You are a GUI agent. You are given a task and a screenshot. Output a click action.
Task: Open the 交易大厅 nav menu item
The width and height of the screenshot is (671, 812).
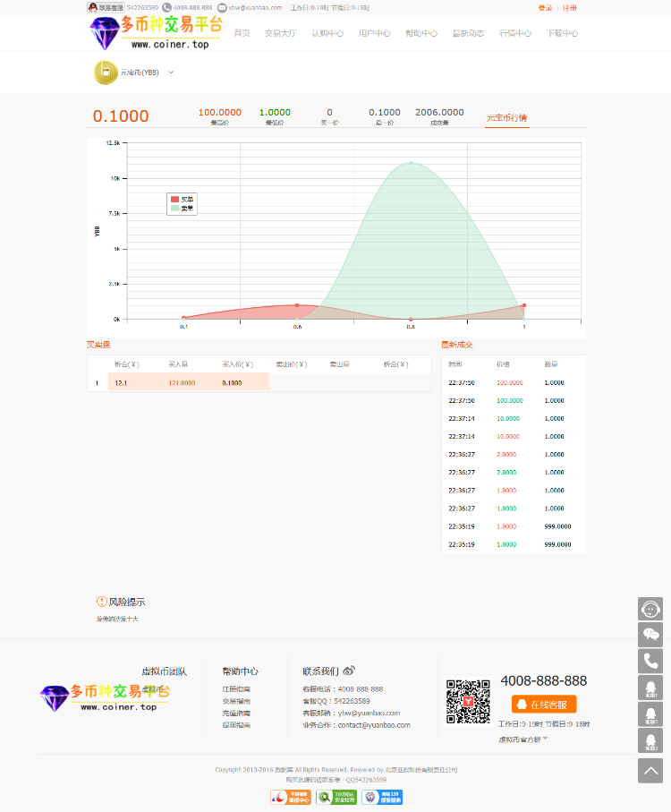click(x=280, y=33)
